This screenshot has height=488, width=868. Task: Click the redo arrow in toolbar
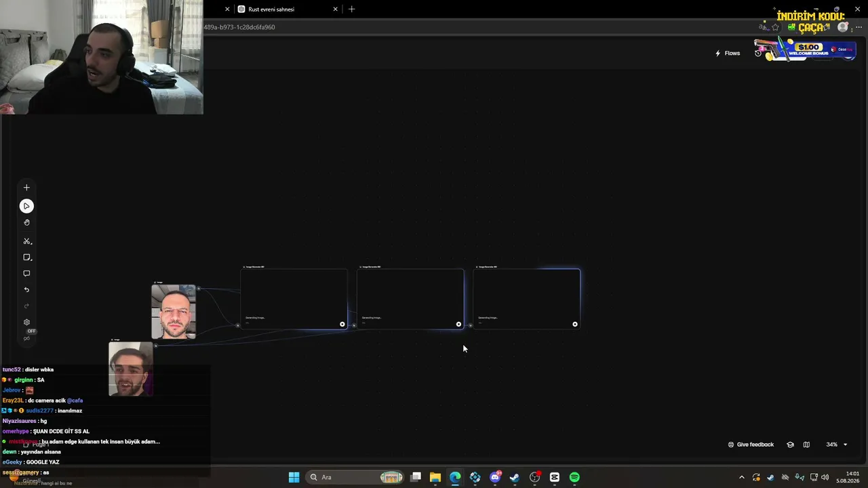26,306
